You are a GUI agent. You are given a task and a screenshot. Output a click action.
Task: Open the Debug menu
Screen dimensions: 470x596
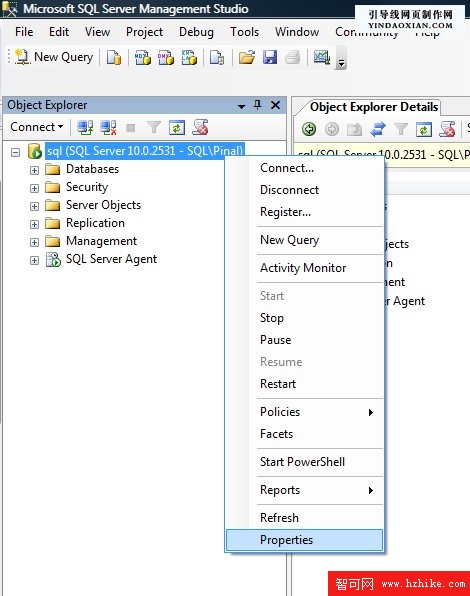(x=196, y=32)
